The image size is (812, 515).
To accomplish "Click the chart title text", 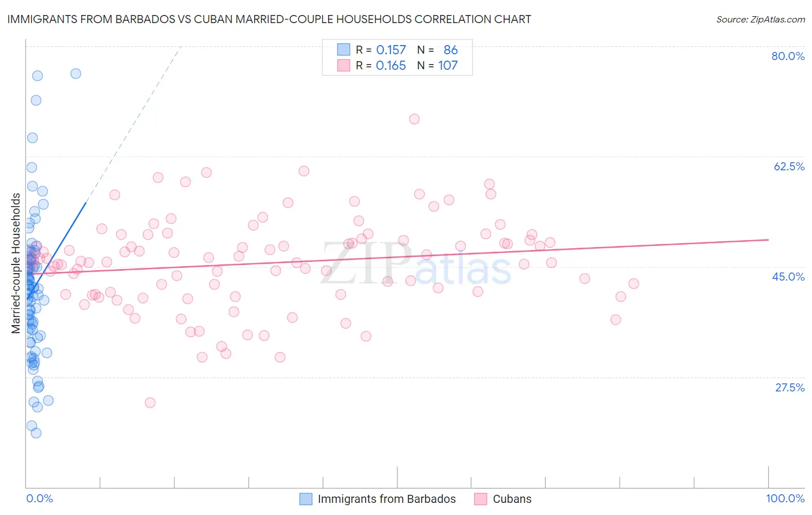I will pyautogui.click(x=269, y=19).
